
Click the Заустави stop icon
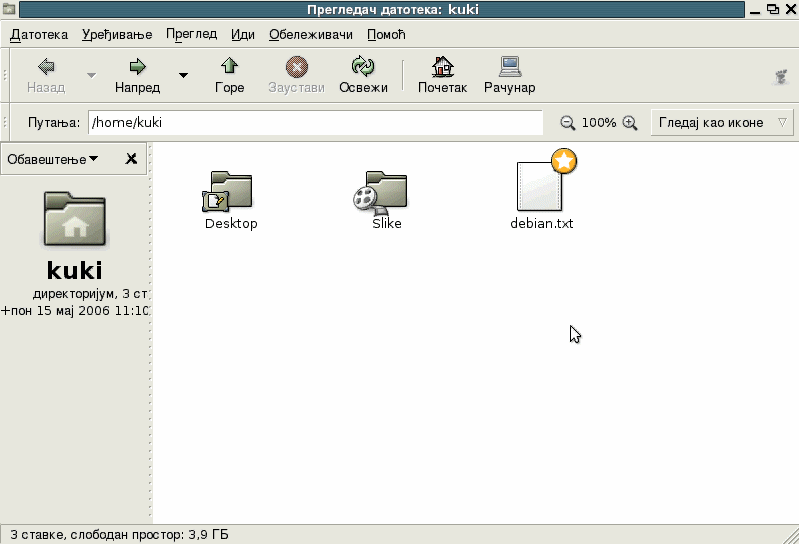click(x=297, y=67)
